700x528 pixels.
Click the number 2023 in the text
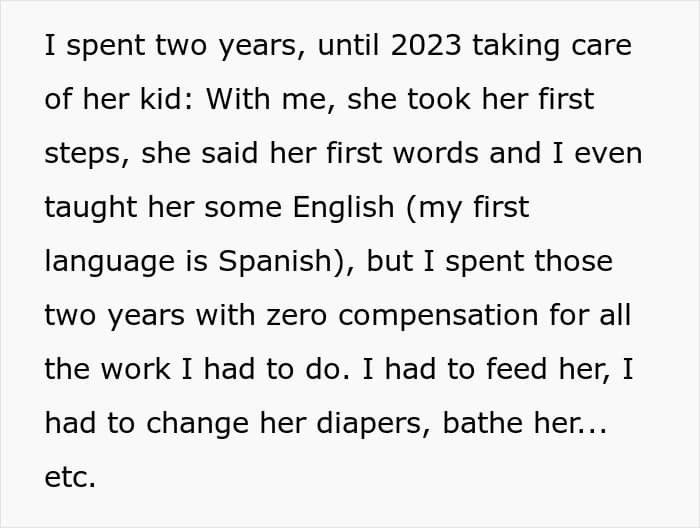tap(425, 45)
